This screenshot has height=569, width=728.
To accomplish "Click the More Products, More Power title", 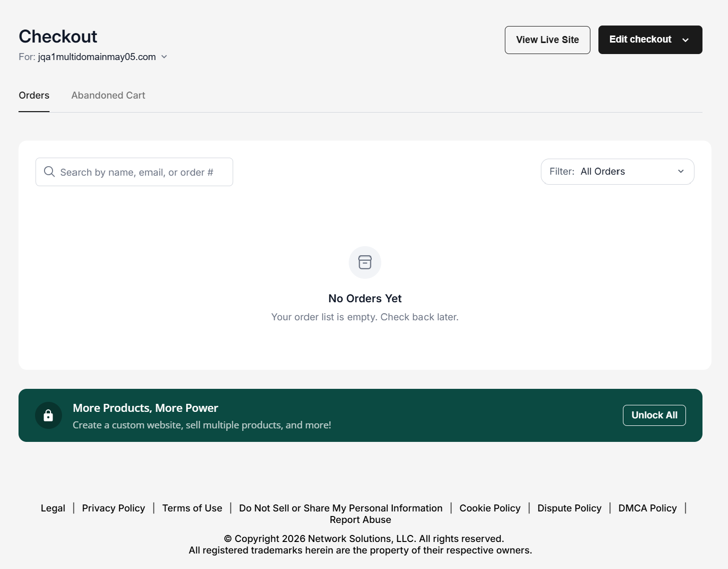I will point(146,408).
